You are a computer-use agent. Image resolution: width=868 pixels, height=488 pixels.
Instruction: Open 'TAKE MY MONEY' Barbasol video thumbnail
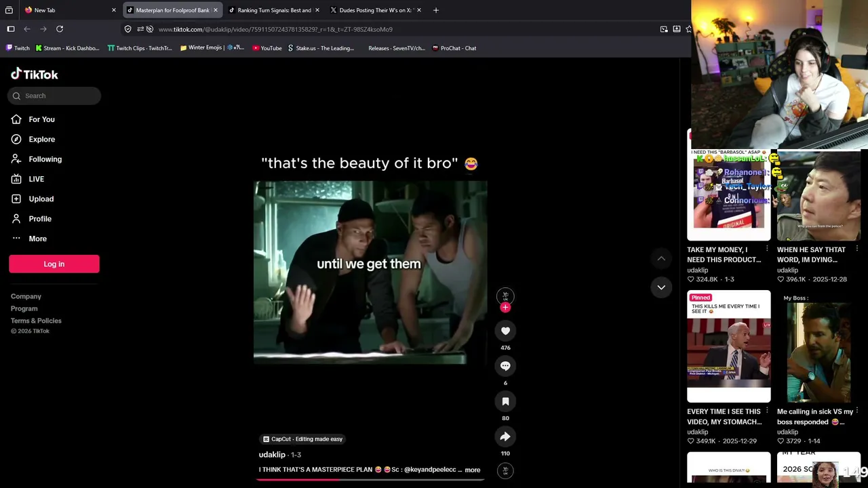point(729,195)
